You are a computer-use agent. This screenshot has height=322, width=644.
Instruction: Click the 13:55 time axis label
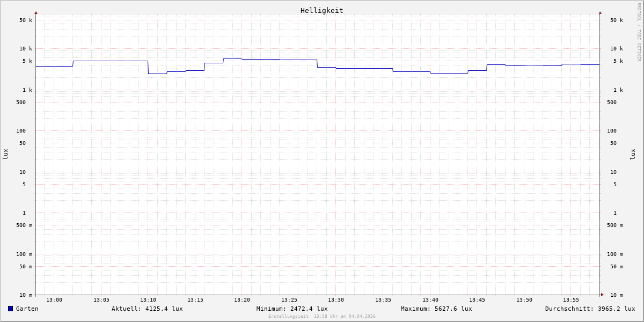tap(571, 300)
